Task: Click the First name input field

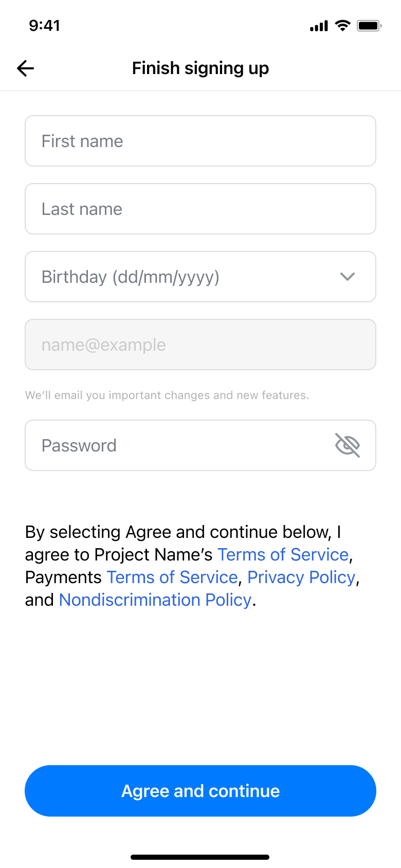Action: pyautogui.click(x=200, y=141)
